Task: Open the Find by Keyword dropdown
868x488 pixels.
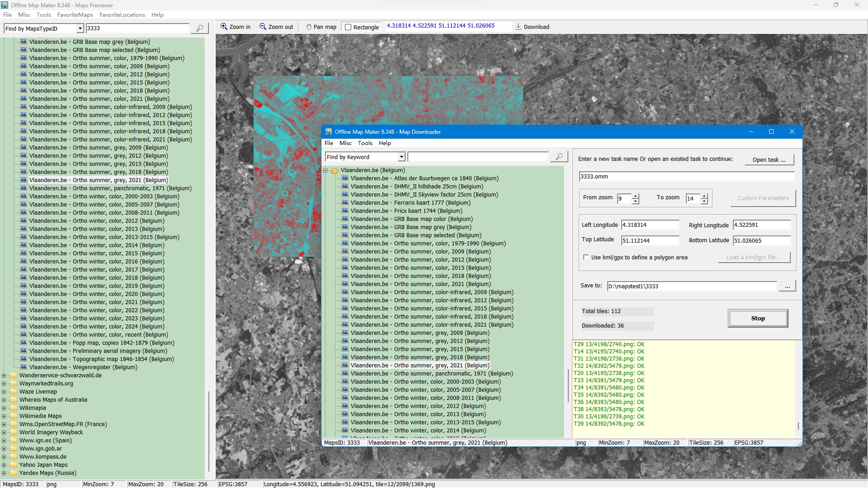Action: (x=401, y=157)
